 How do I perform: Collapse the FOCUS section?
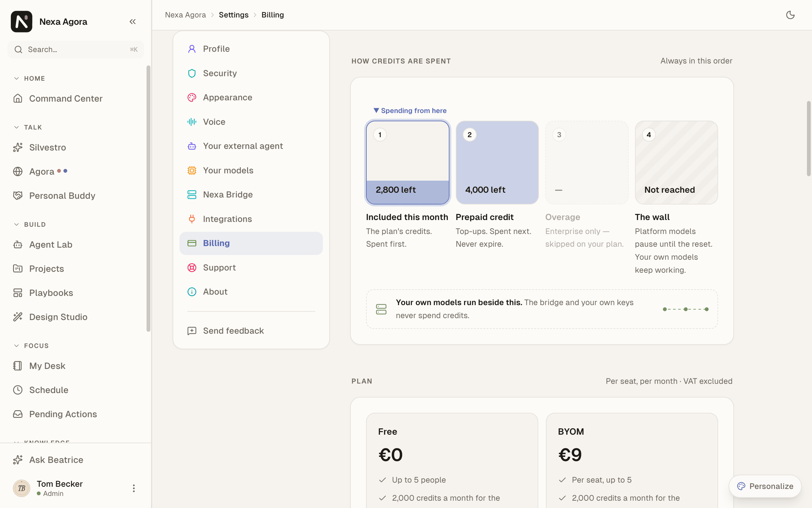click(x=31, y=346)
